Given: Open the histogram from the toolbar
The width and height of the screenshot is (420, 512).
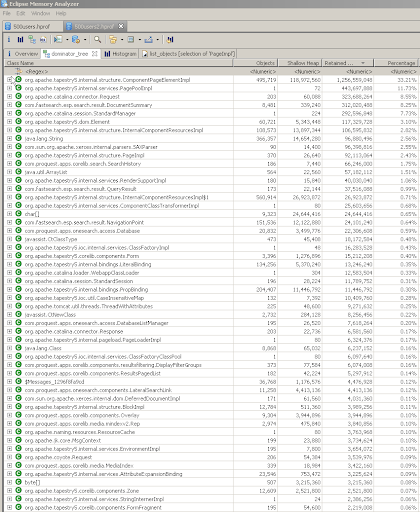Looking at the screenshot, I should [20, 40].
